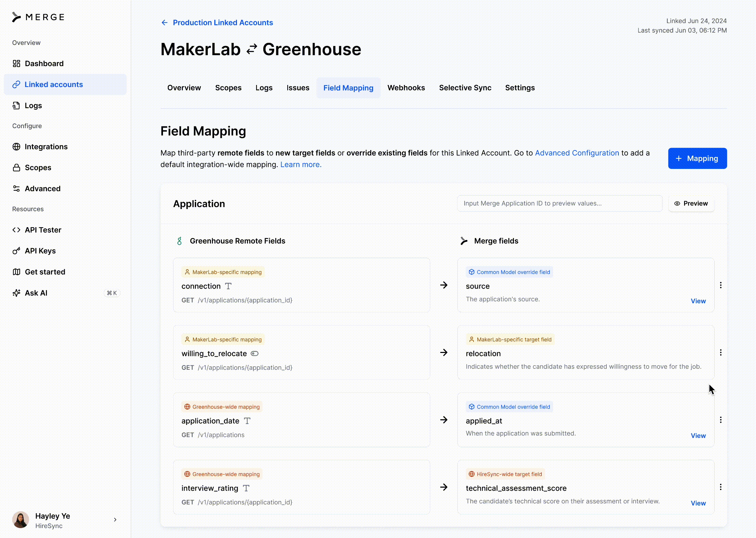Expand the Hayley Ye account chevron
This screenshot has height=538, width=756.
click(115, 519)
